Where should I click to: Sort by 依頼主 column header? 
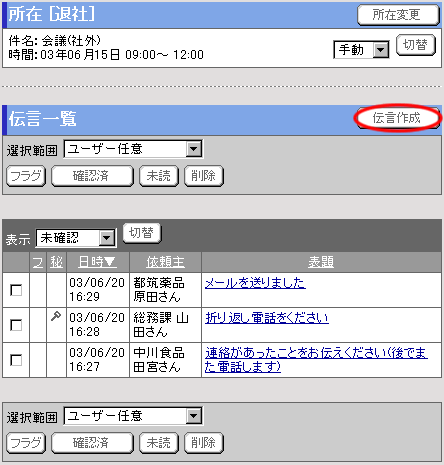pos(165,262)
